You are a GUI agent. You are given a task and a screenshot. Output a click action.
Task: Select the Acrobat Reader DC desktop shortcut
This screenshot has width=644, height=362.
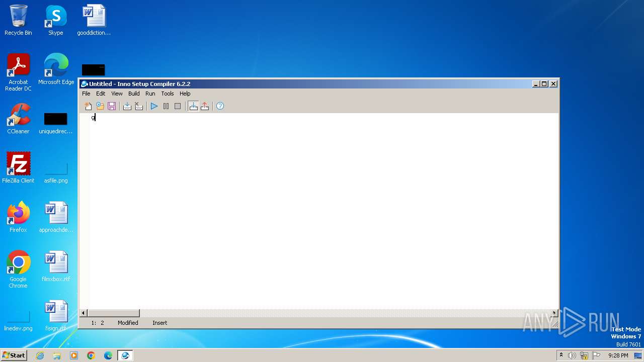18,72
